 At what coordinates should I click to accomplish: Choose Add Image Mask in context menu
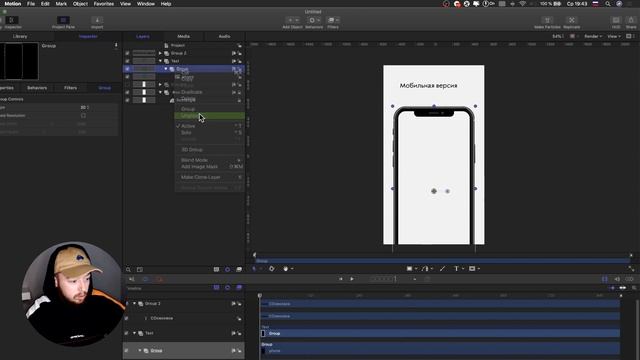210,167
